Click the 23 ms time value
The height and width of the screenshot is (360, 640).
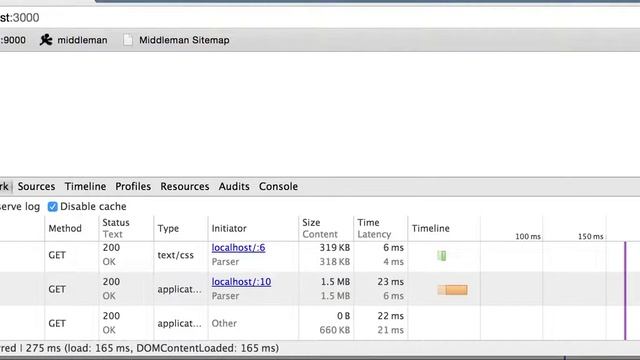coord(391,282)
